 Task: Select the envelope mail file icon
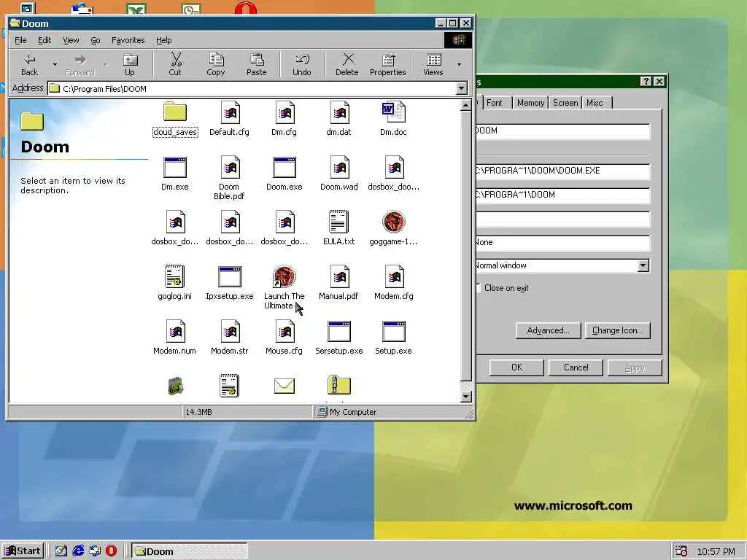[x=285, y=386]
